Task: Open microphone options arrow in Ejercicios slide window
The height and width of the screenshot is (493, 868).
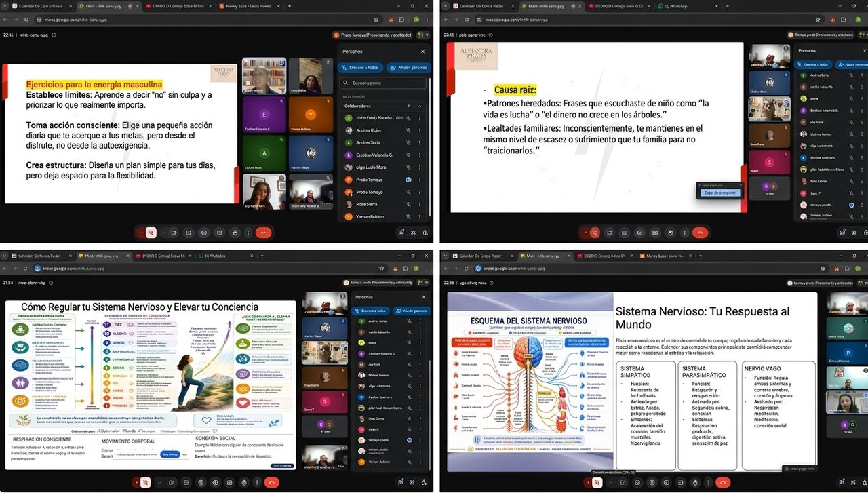Action: coord(142,233)
